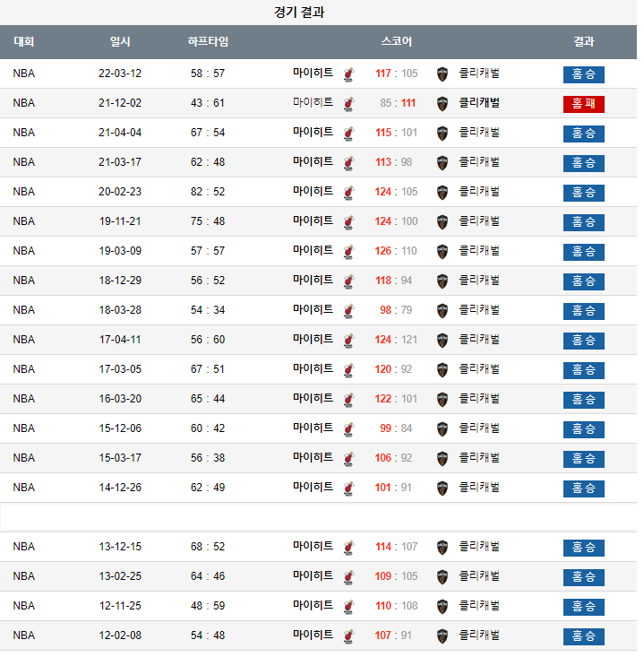The height and width of the screenshot is (657, 644).
Task: Click the 하프타임 column header
Action: click(208, 41)
